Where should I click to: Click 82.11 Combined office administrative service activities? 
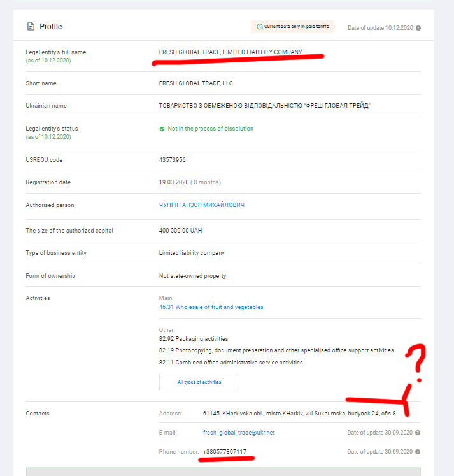tap(231, 363)
